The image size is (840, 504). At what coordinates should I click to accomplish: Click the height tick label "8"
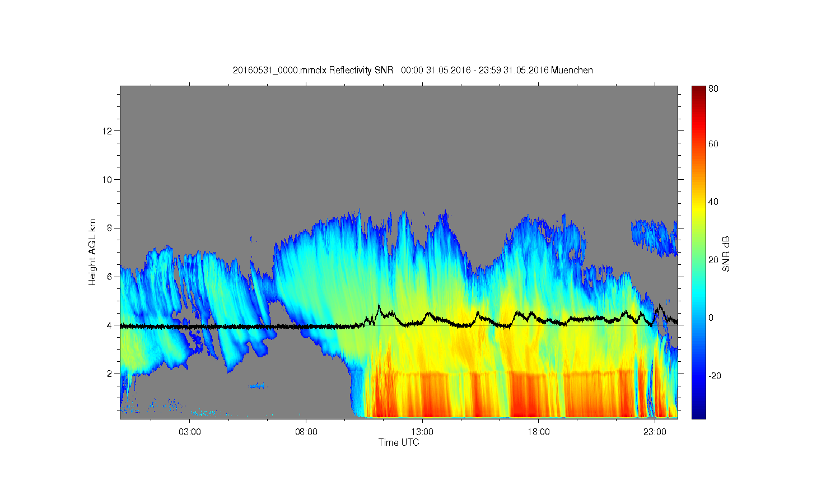[x=111, y=228]
